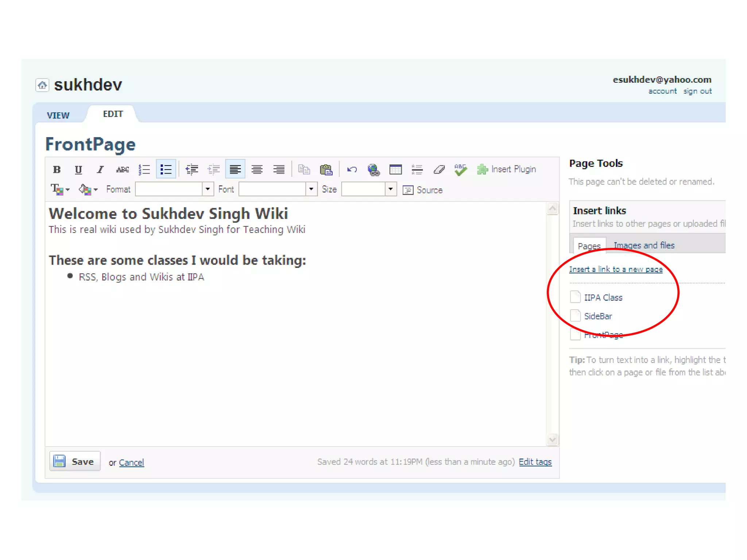This screenshot has height=560, width=747.
Task: Insert a numbered list
Action: pos(144,170)
